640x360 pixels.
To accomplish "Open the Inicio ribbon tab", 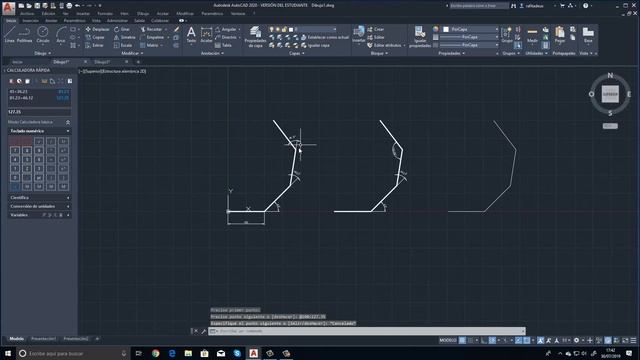I will point(11,20).
